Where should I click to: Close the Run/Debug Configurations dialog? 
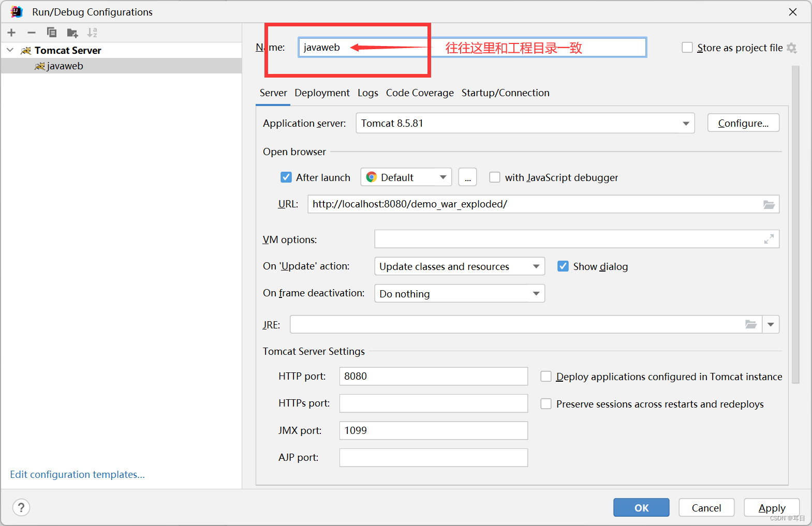click(793, 12)
